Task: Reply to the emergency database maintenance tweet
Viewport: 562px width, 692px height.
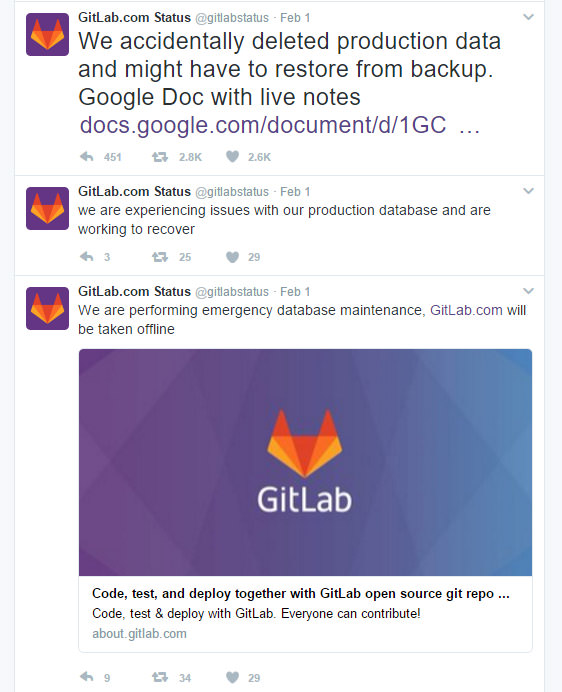Action: (87, 677)
